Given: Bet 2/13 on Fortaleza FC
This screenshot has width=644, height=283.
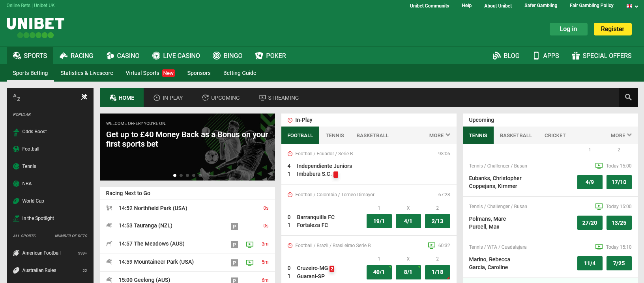Looking at the screenshot, I should 438,221.
